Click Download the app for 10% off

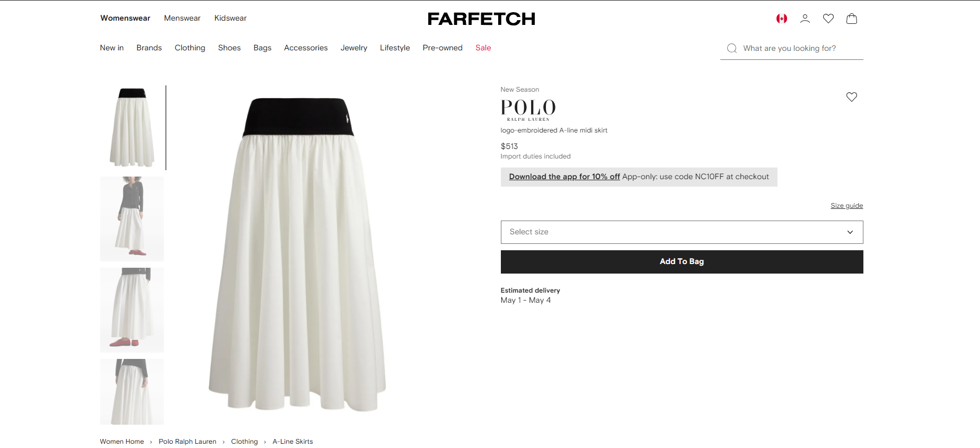coord(564,177)
